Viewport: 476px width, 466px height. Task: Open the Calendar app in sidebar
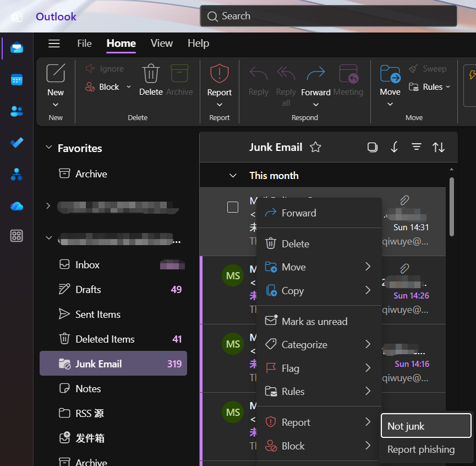(17, 80)
